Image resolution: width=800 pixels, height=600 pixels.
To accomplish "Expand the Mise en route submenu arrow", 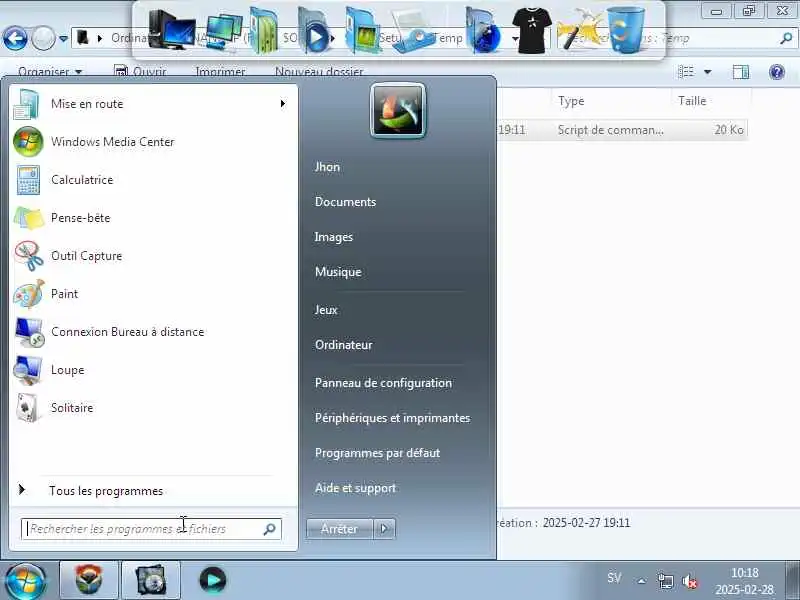I will 283,104.
